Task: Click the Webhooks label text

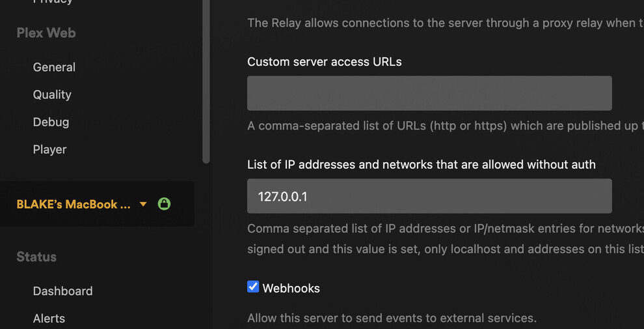Action: coord(291,288)
